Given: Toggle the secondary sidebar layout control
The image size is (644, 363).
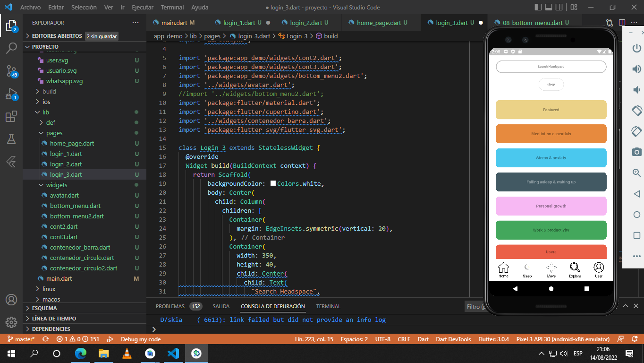Looking at the screenshot, I should [559, 7].
